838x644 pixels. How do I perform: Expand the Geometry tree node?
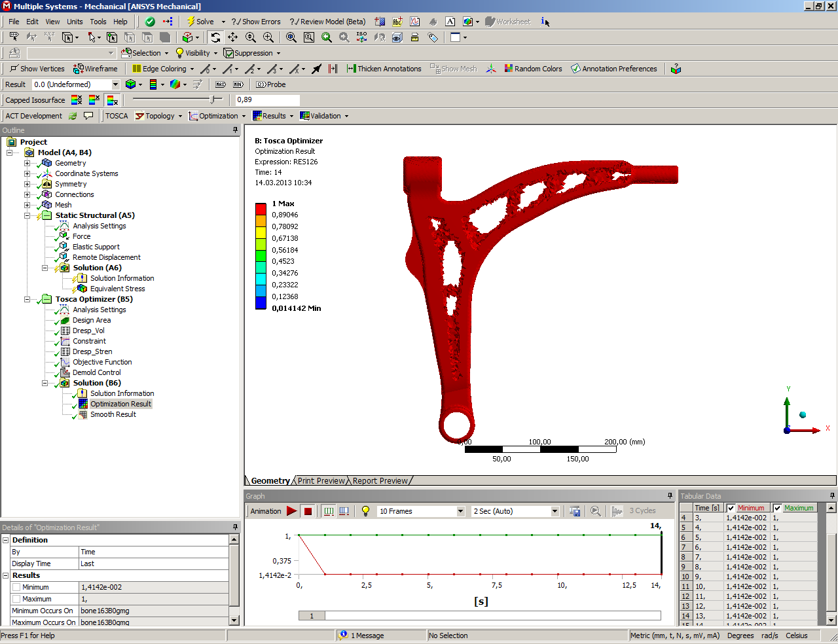tap(27, 163)
